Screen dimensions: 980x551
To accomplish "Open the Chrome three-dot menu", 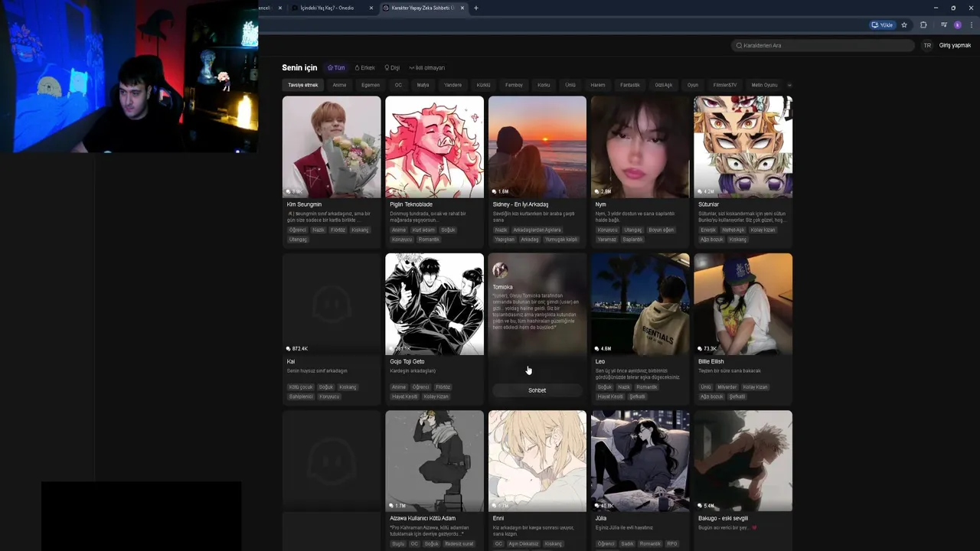I will (x=972, y=25).
